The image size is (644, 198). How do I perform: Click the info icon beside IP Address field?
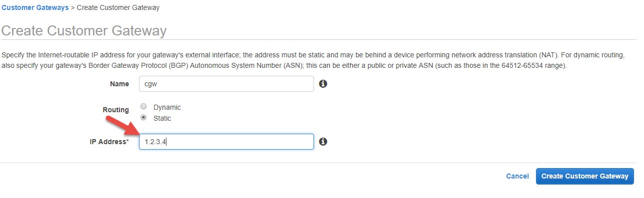pyautogui.click(x=323, y=142)
